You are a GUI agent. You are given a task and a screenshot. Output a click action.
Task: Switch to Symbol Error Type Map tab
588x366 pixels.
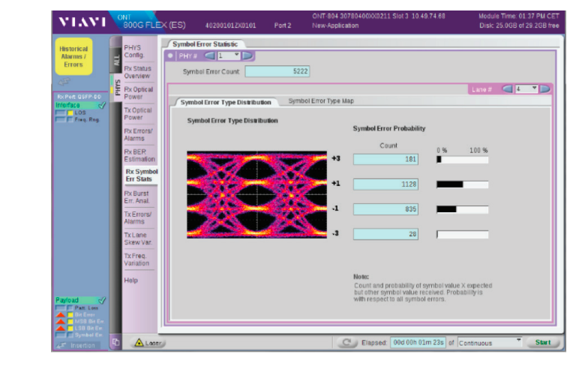(x=321, y=101)
